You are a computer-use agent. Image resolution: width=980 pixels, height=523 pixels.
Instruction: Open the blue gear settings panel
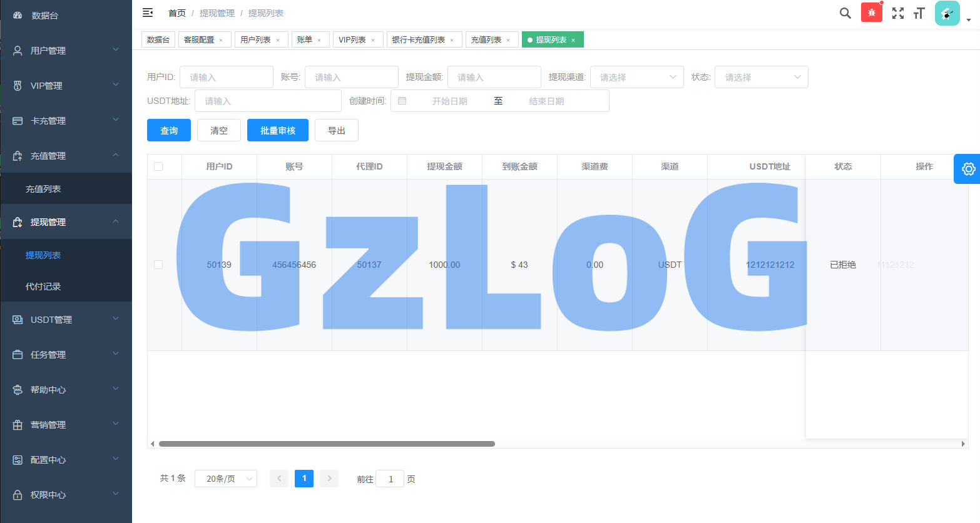[967, 169]
